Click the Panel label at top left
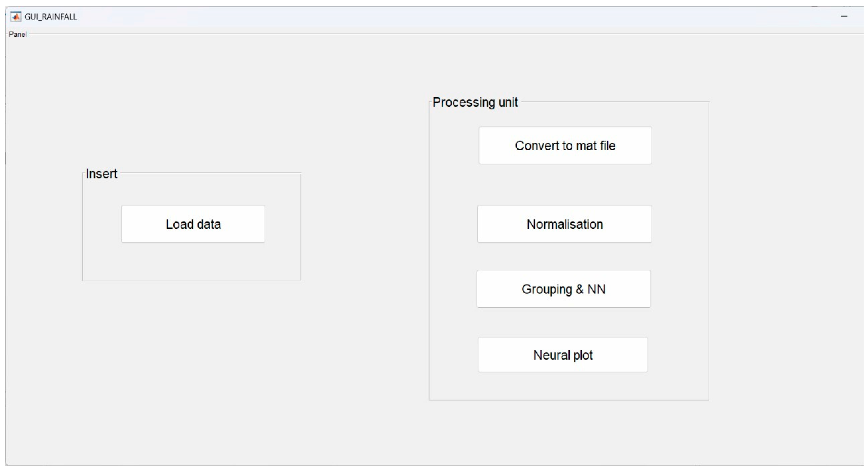This screenshot has width=868, height=472. pyautogui.click(x=18, y=34)
